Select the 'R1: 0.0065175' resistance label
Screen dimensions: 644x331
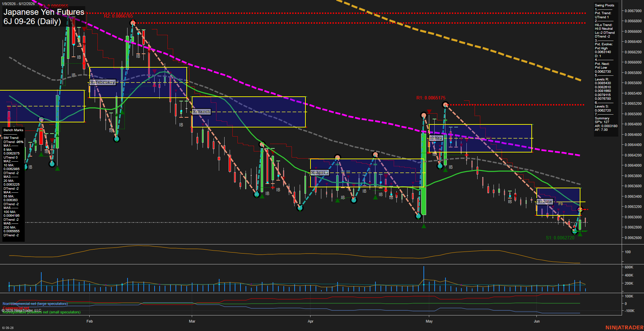[x=431, y=98]
